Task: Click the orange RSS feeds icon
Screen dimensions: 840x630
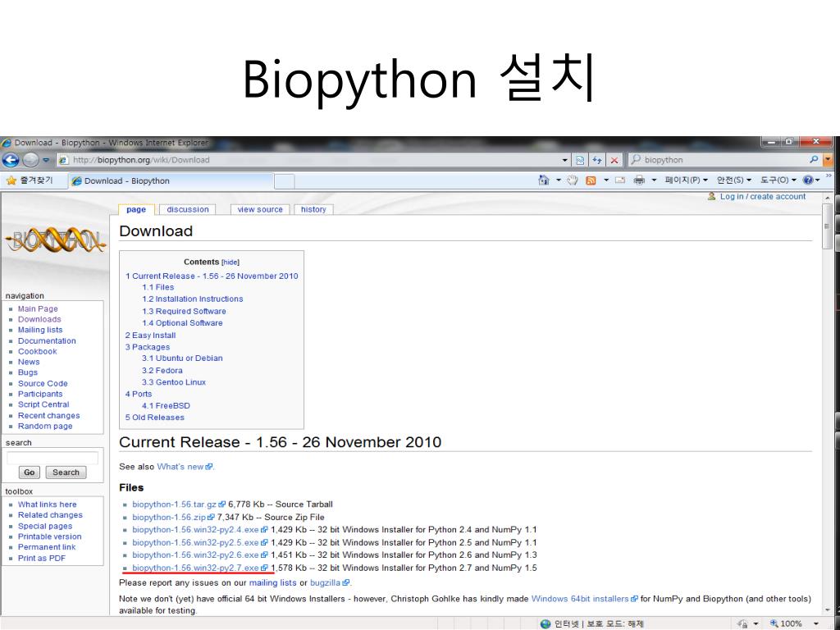Action: point(591,180)
